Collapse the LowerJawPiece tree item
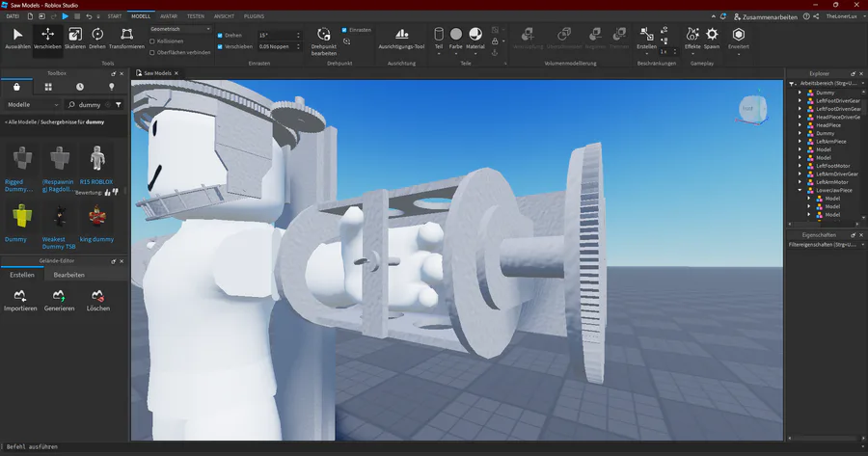This screenshot has width=868, height=456. pyautogui.click(x=800, y=190)
